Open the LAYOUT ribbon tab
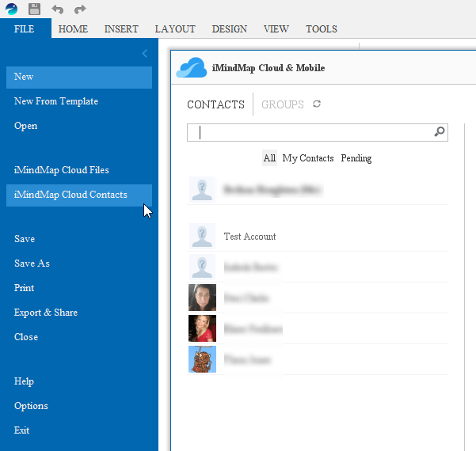 point(175,28)
